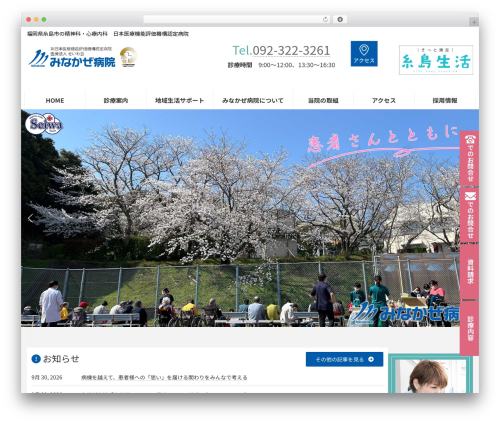This screenshot has width=500, height=423.
Task: Open the Itoshima Life banner
Action: point(436,60)
